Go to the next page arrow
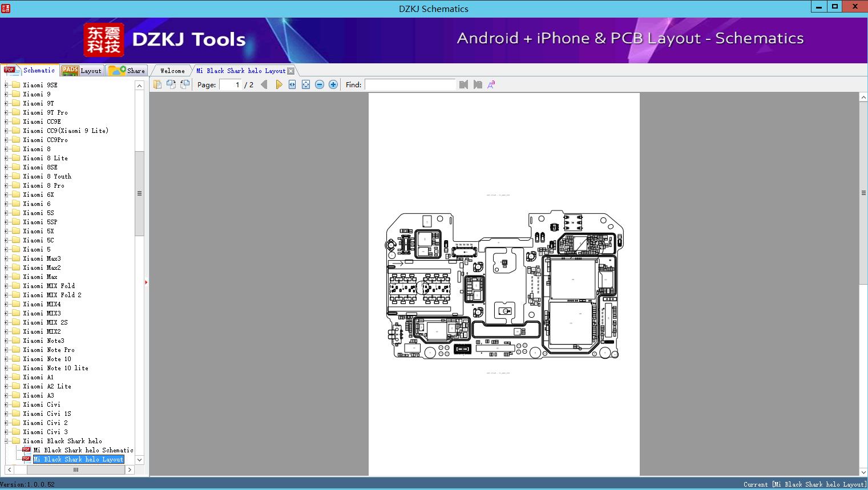The image size is (868, 490). coord(278,84)
